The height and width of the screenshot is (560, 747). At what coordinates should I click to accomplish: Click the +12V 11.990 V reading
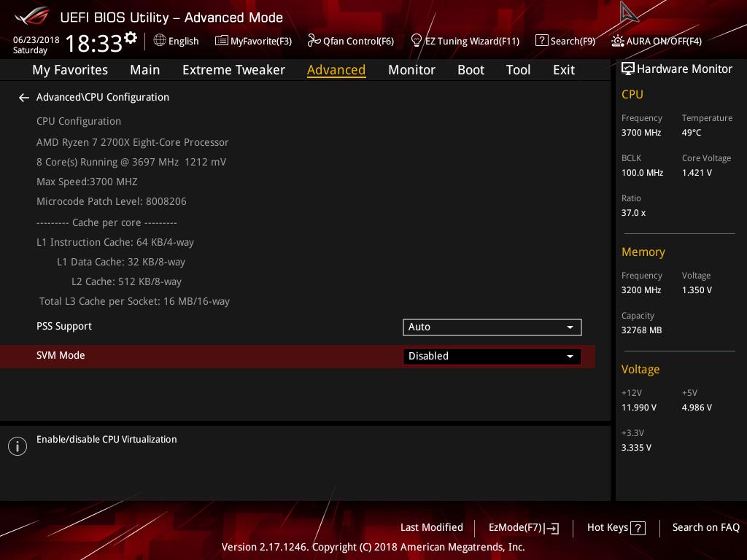[639, 408]
